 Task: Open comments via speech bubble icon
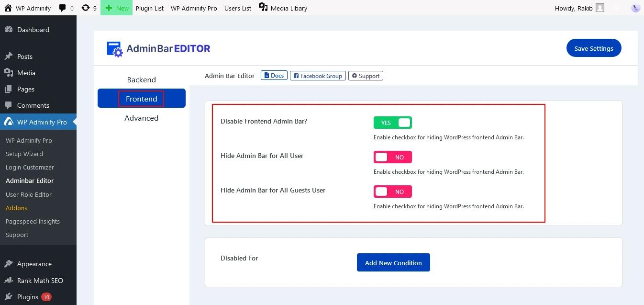62,8
